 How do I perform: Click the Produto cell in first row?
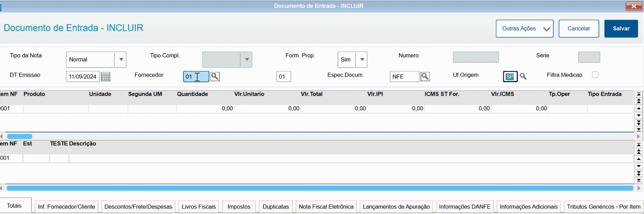point(56,108)
